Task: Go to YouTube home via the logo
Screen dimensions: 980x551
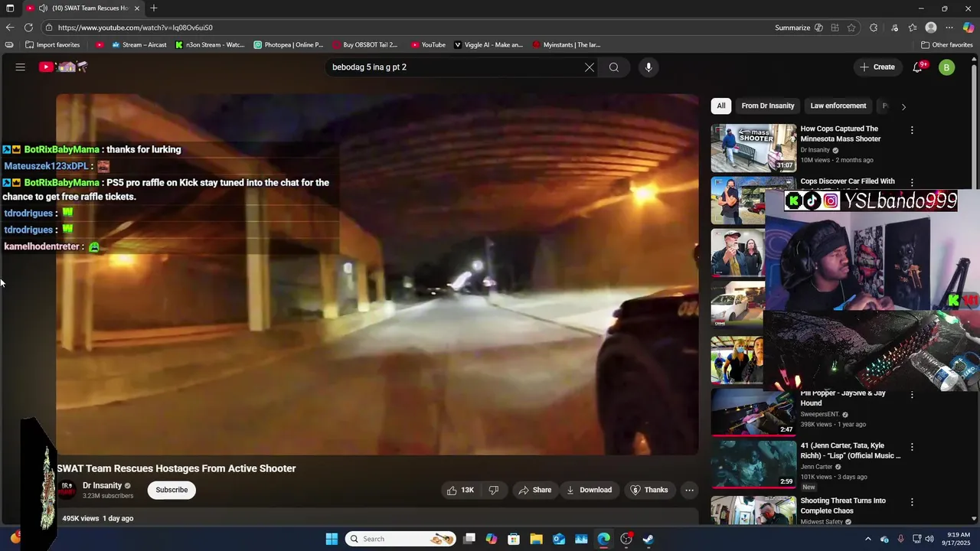Action: click(64, 67)
